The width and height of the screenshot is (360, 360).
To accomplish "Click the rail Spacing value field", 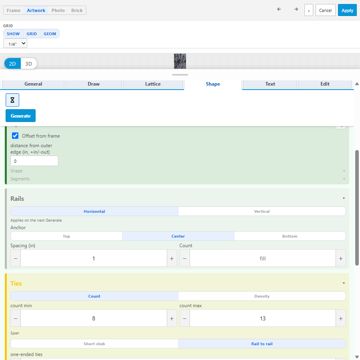I will [94, 258].
